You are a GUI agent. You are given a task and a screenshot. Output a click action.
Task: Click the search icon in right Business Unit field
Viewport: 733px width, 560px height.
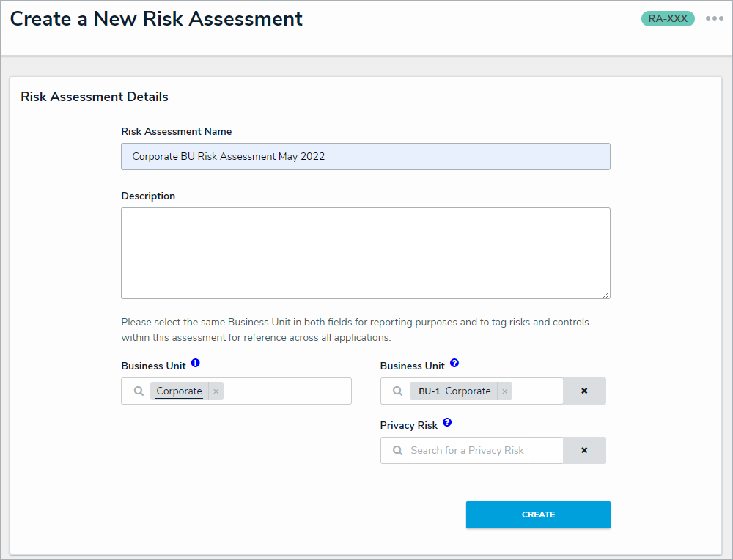pos(397,391)
